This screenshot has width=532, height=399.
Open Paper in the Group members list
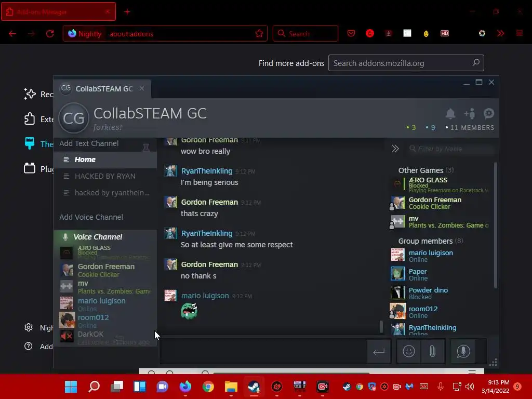tap(440, 274)
